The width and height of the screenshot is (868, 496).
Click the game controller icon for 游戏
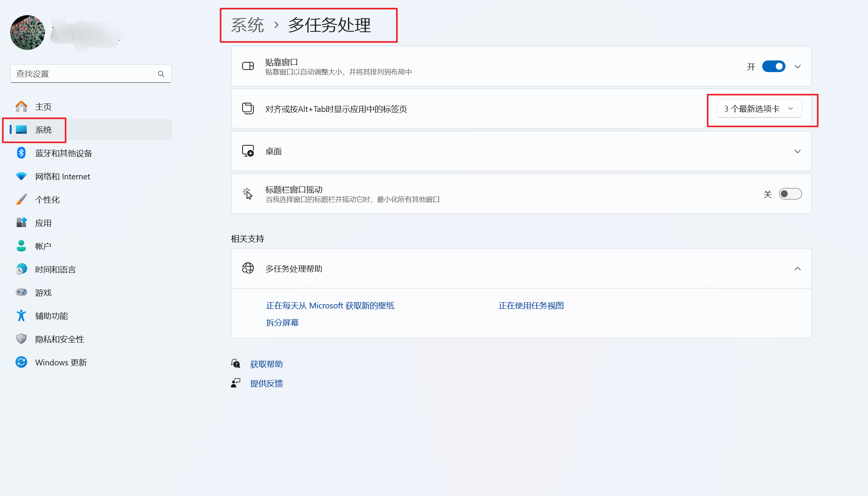tap(21, 292)
